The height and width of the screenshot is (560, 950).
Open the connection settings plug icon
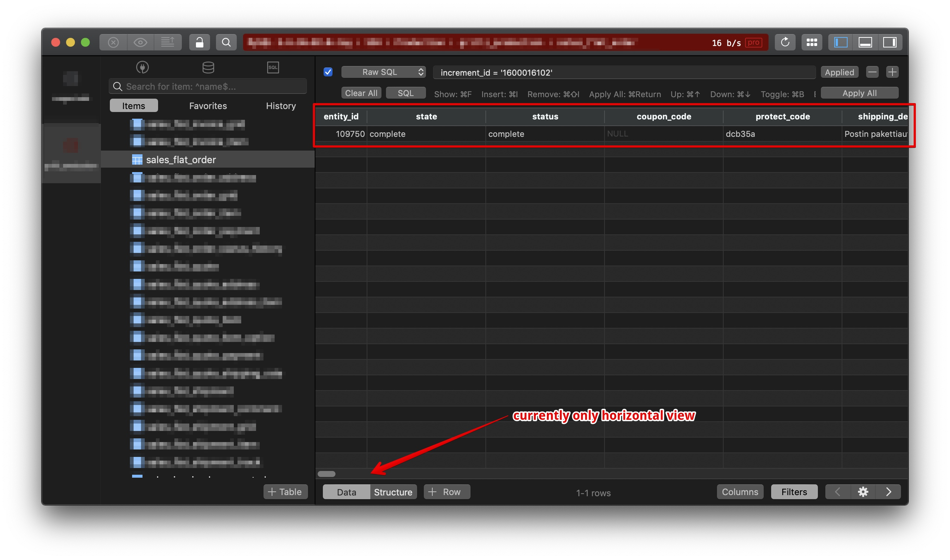142,67
